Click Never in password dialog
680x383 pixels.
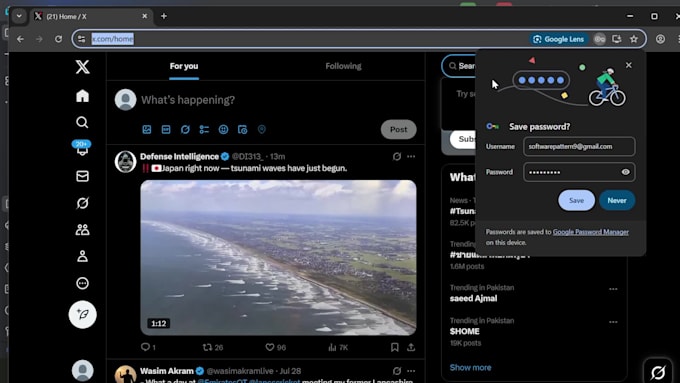coord(617,200)
